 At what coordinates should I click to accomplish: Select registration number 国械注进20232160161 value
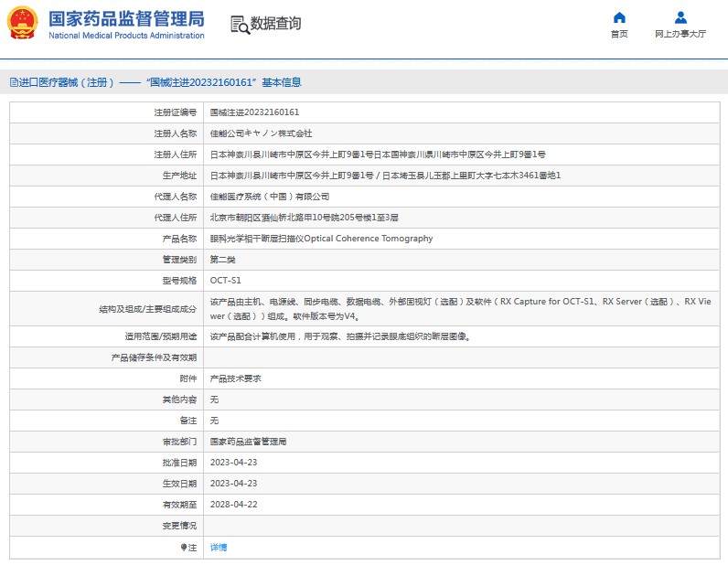254,112
